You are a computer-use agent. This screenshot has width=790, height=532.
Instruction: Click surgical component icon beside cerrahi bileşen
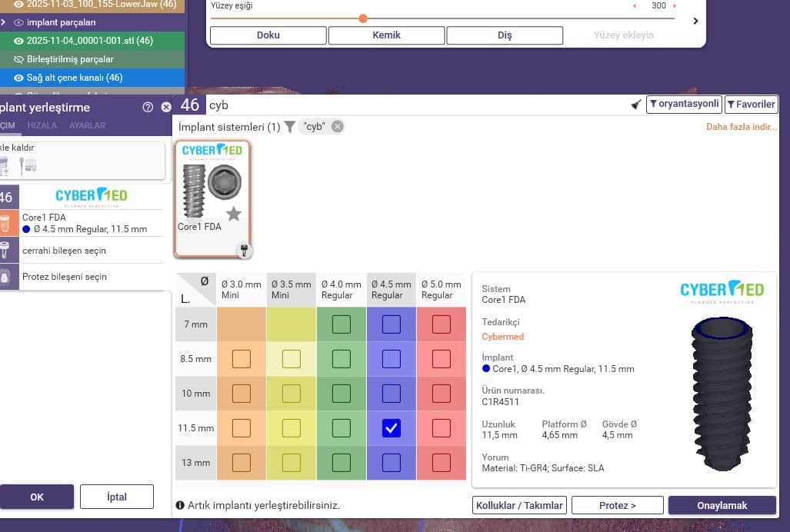pos(6,251)
